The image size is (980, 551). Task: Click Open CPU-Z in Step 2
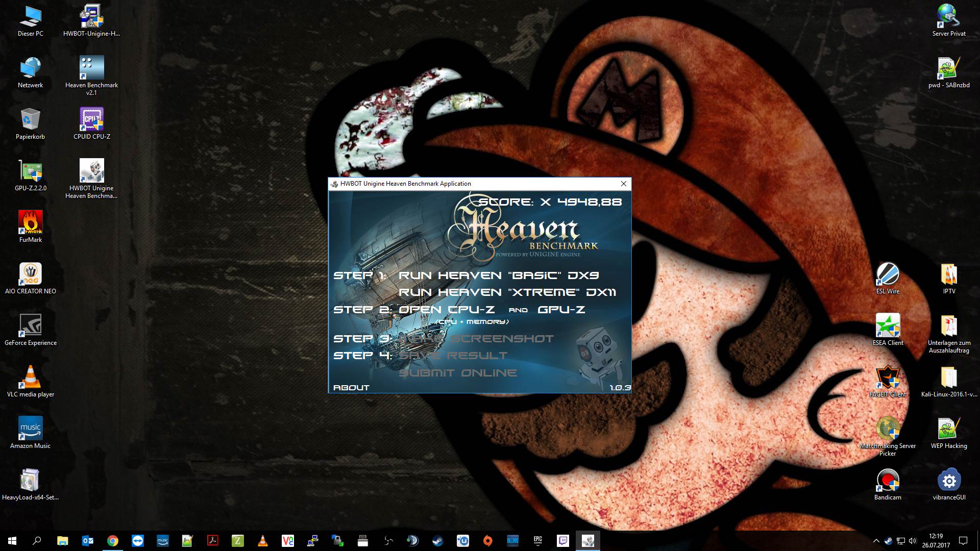pos(447,310)
